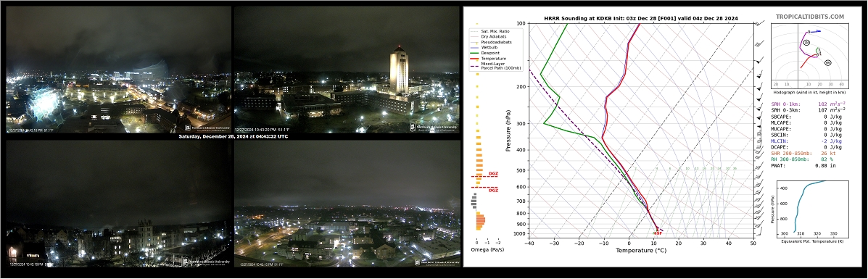868x279 pixels.
Task: Click the Temperature legend entry
Action: click(x=490, y=59)
